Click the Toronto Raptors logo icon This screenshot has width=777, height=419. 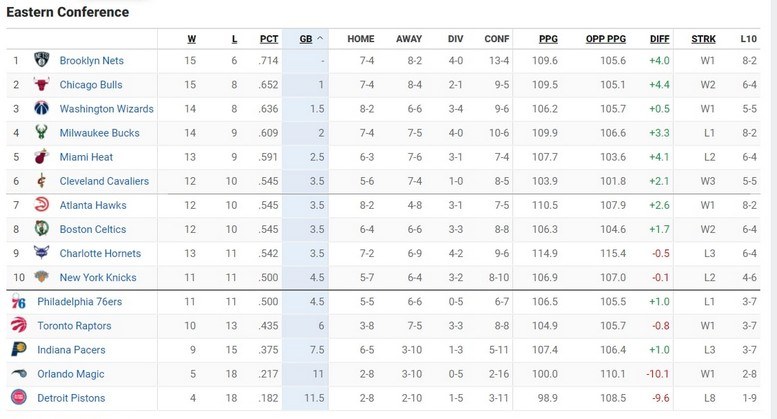(18, 325)
